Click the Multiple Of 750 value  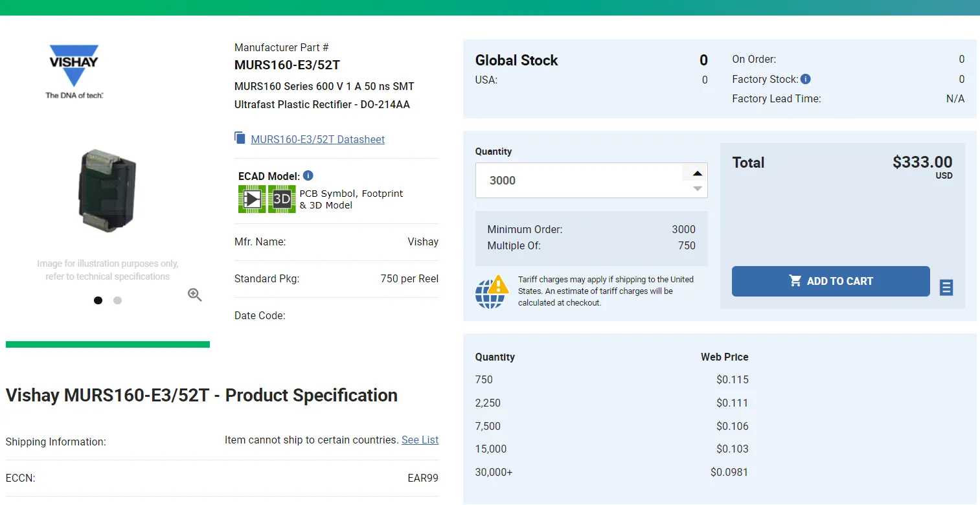(x=687, y=246)
